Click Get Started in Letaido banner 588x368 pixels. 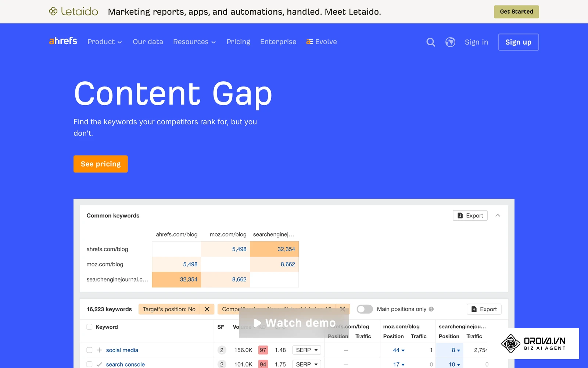[516, 12]
